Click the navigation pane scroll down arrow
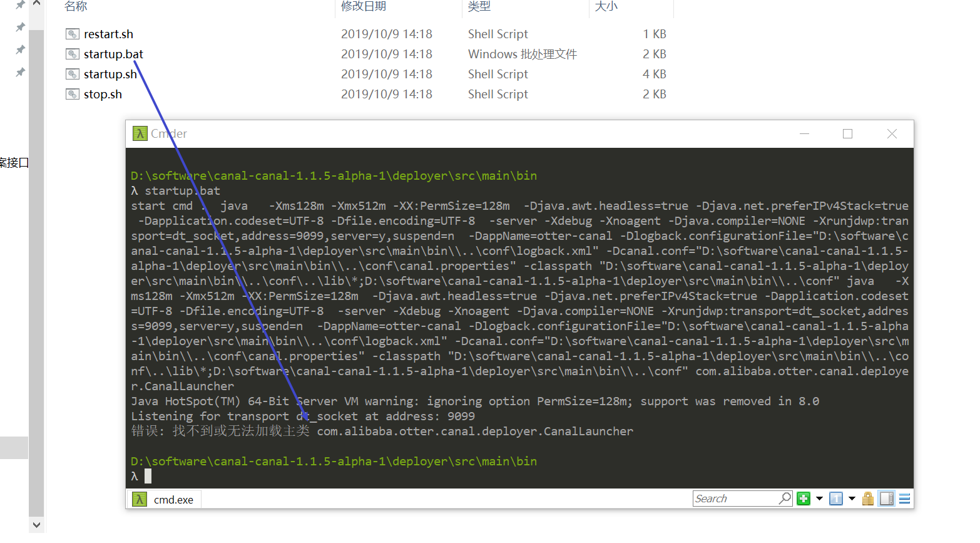Viewport: 980px width, 543px height. click(36, 525)
